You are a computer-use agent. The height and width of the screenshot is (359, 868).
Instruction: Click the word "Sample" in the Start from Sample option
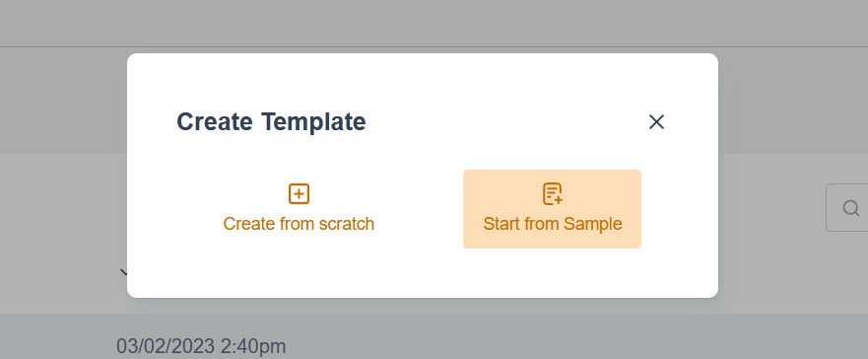pos(592,224)
